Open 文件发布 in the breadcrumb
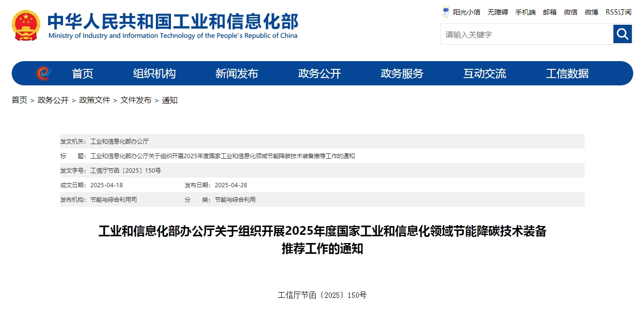 point(136,100)
